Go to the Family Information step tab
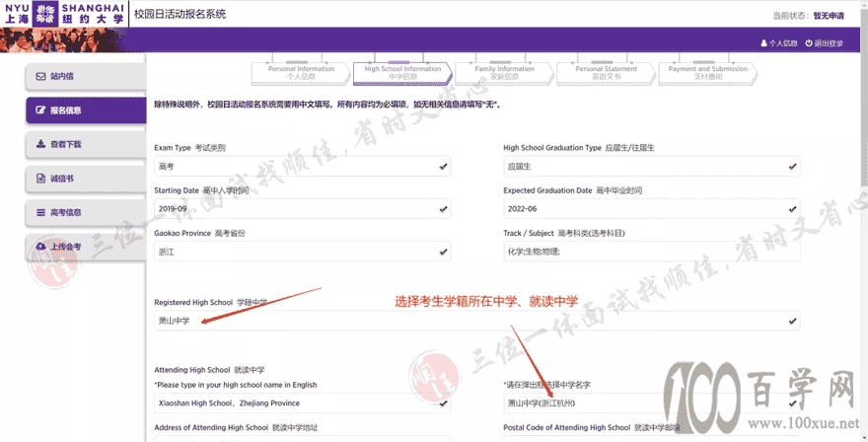 click(504, 73)
